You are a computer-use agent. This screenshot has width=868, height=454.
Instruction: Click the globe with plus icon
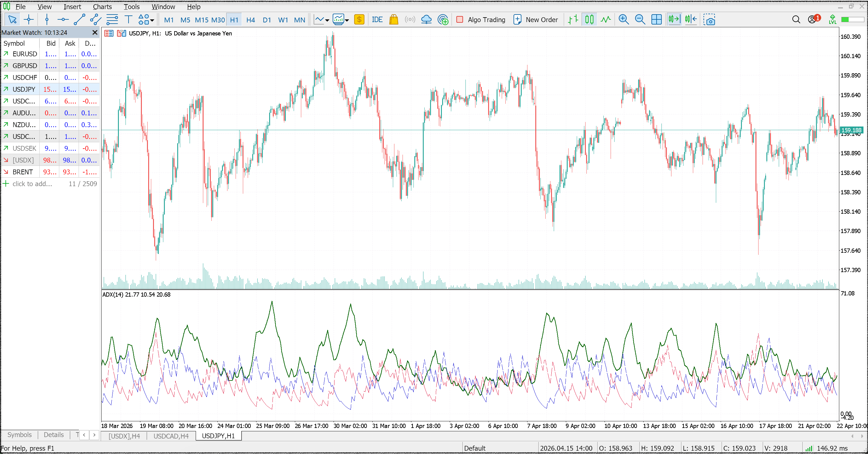click(443, 20)
